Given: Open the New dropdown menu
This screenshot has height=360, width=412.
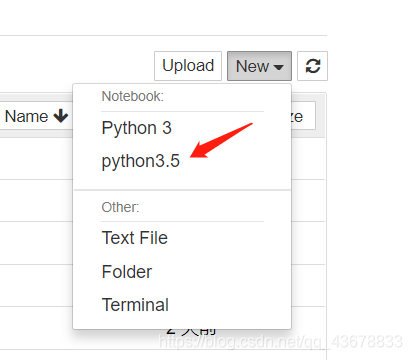Looking at the screenshot, I should click(x=259, y=66).
